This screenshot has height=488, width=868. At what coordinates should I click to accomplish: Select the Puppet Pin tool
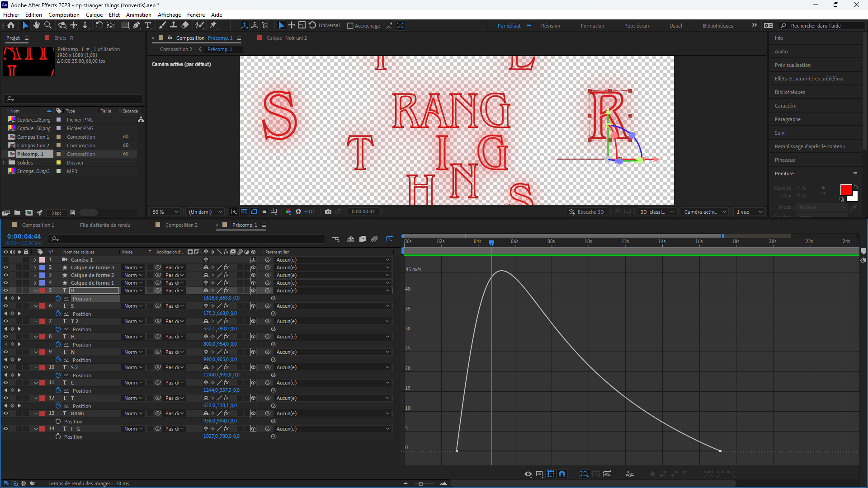click(214, 25)
